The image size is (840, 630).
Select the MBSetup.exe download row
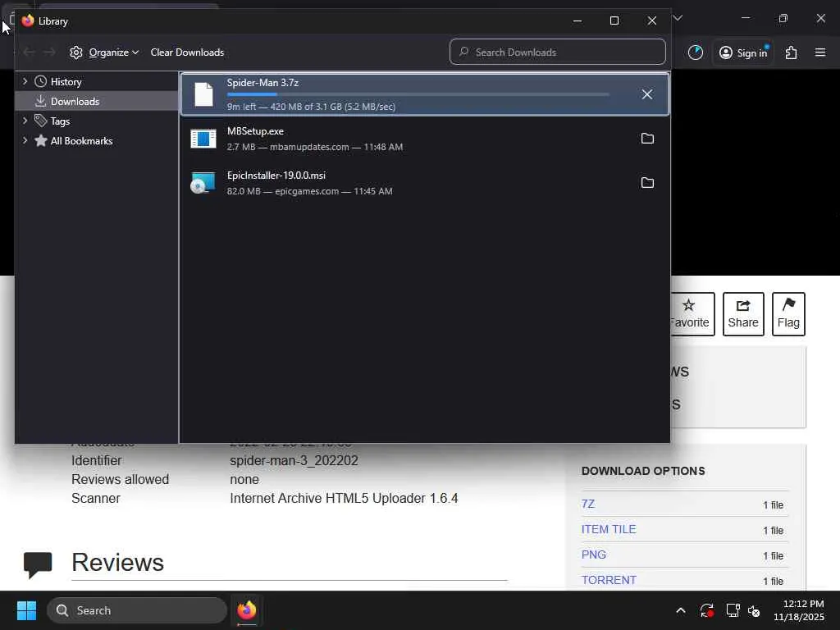pos(424,139)
